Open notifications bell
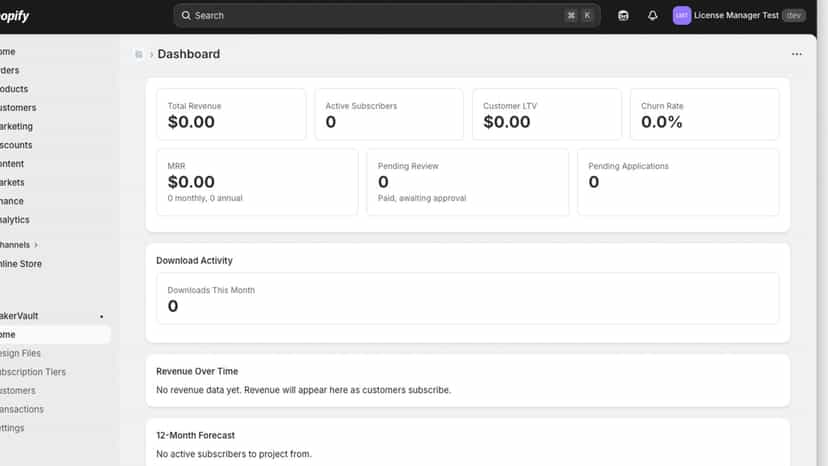 click(653, 15)
